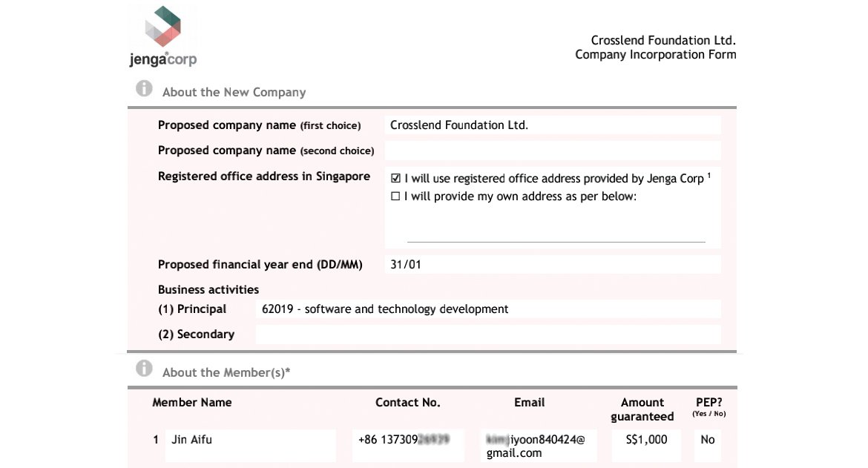This screenshot has height=468, width=868.
Task: Click the member name field Jin Aifu
Action: pyautogui.click(x=250, y=446)
